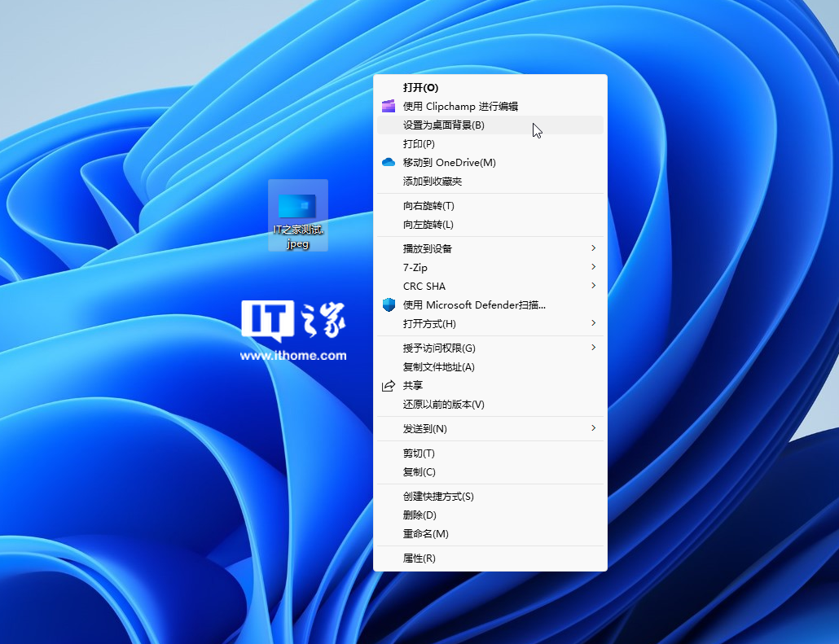Choose 复制文件地址(A)

tap(490, 367)
